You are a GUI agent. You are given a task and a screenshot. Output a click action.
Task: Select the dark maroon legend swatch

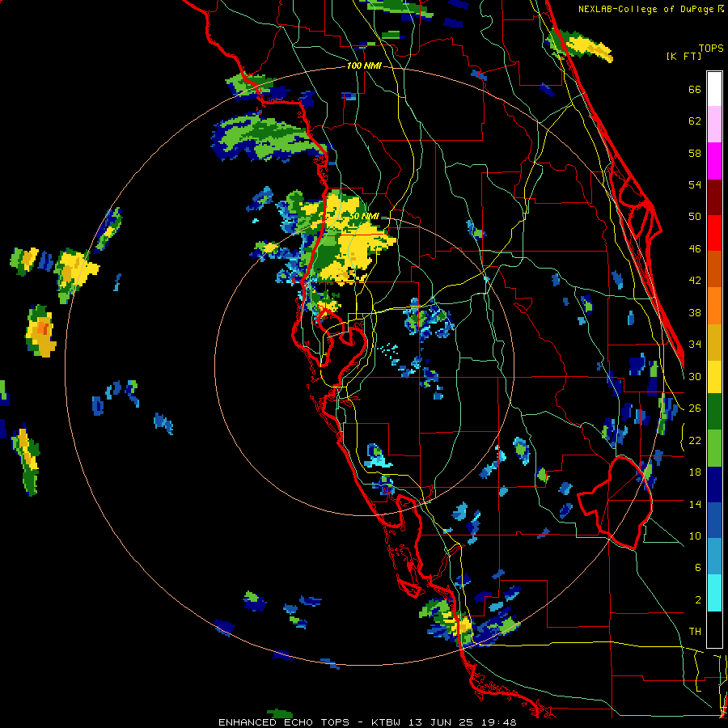[x=714, y=197]
